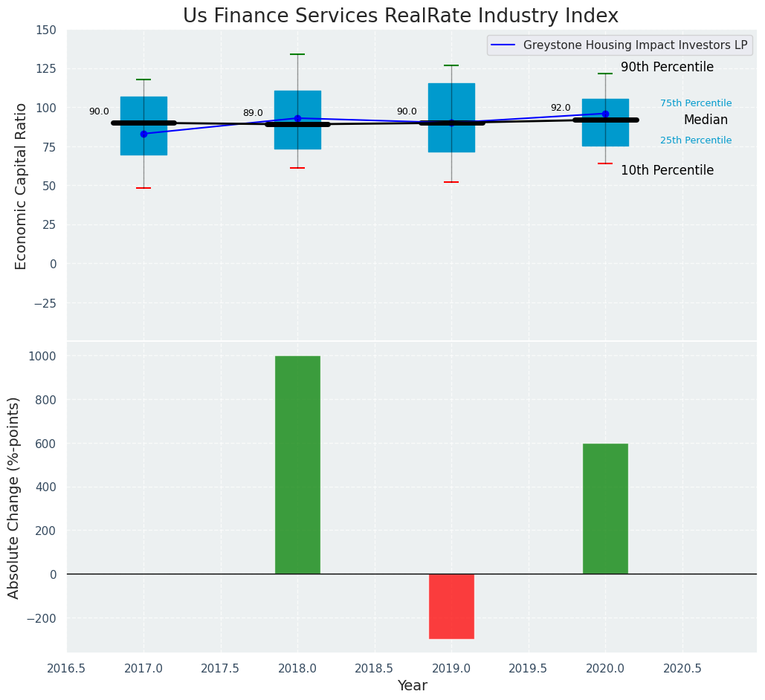Click the Median annotation label
This screenshot has width=765, height=700.
pos(706,120)
